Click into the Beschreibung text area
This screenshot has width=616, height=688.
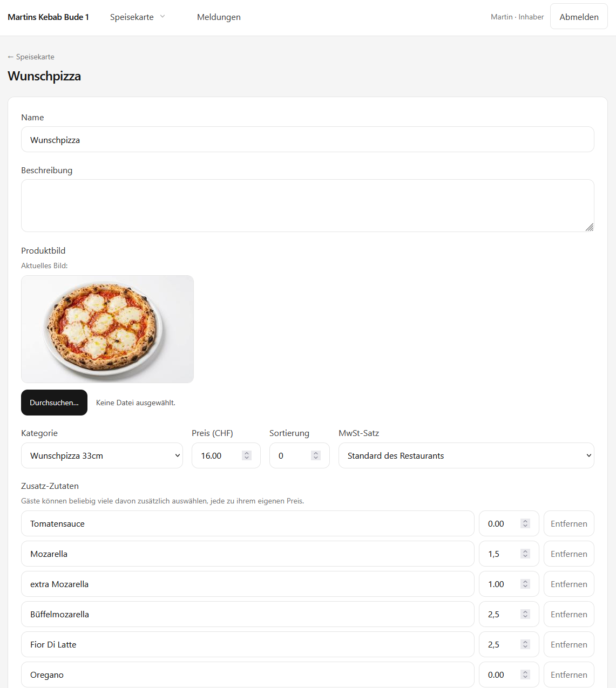[x=308, y=206]
